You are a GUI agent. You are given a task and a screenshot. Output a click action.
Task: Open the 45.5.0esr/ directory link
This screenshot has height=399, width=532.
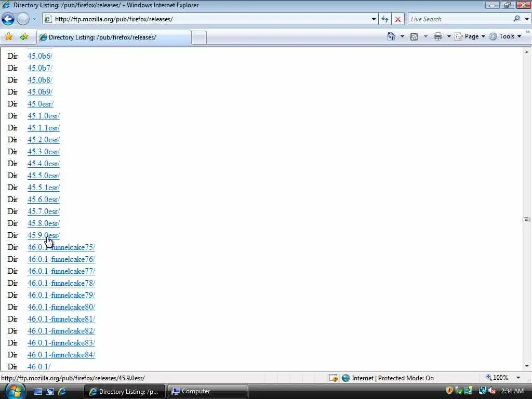[x=44, y=176]
